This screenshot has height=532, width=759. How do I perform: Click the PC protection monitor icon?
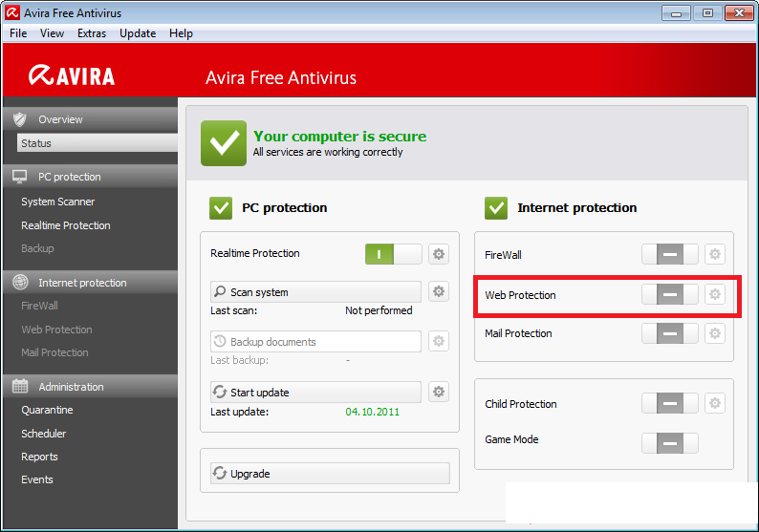point(19,177)
